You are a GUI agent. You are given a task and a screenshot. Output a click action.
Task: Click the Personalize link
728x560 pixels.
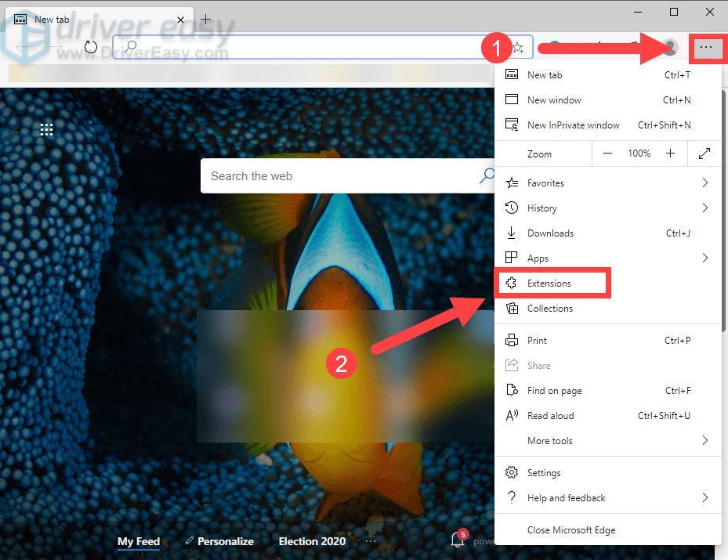click(219, 541)
